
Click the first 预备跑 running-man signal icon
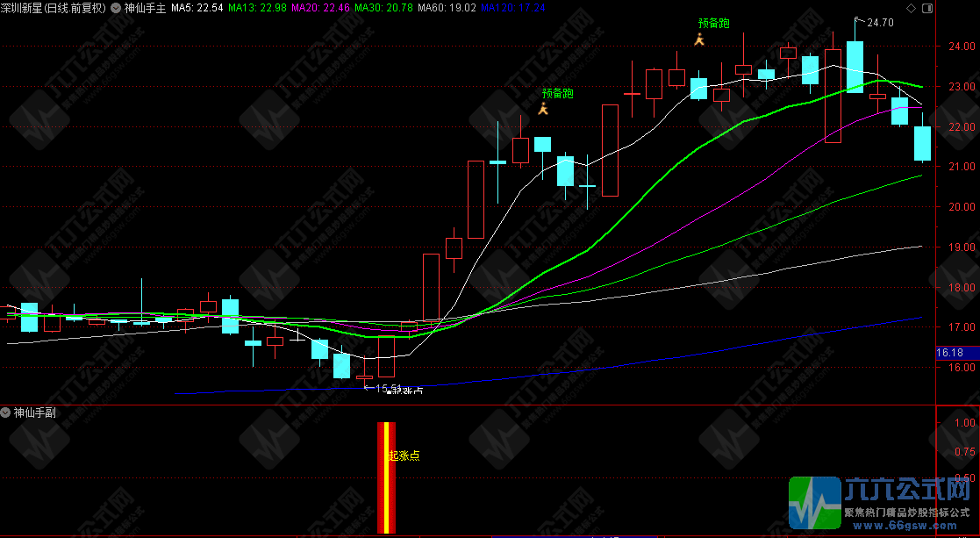pos(543,109)
